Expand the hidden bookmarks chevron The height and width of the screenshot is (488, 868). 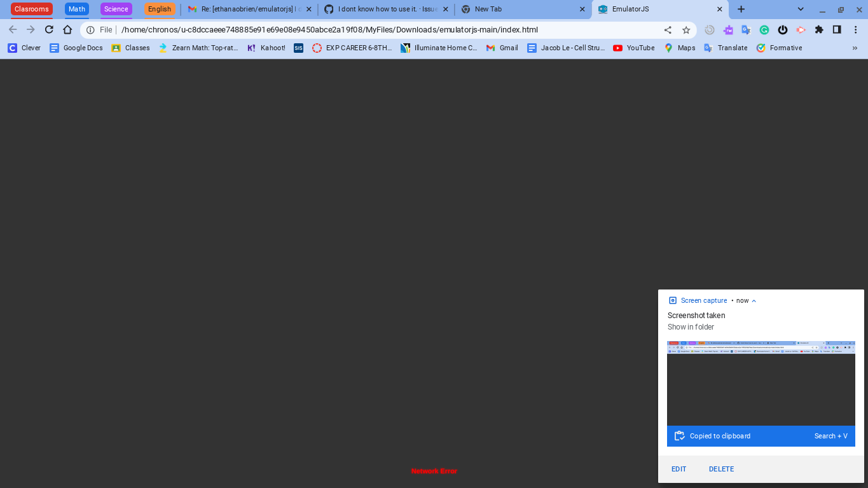854,48
